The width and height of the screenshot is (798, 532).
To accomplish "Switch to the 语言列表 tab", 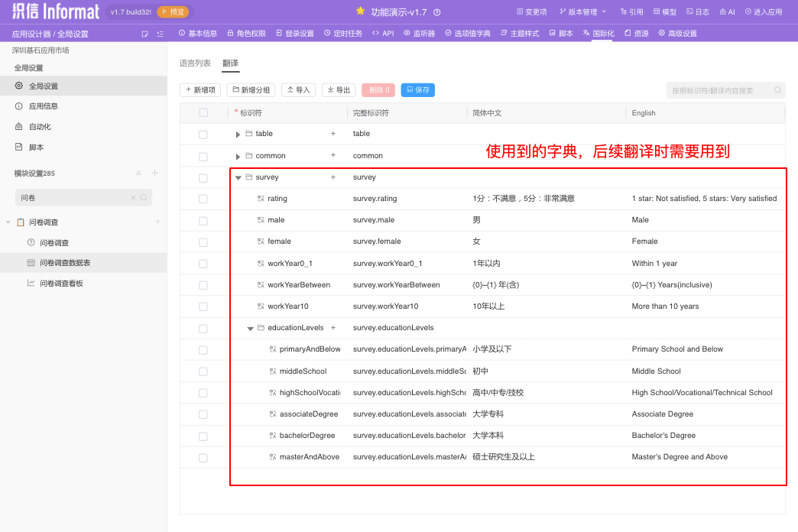I will tap(195, 63).
